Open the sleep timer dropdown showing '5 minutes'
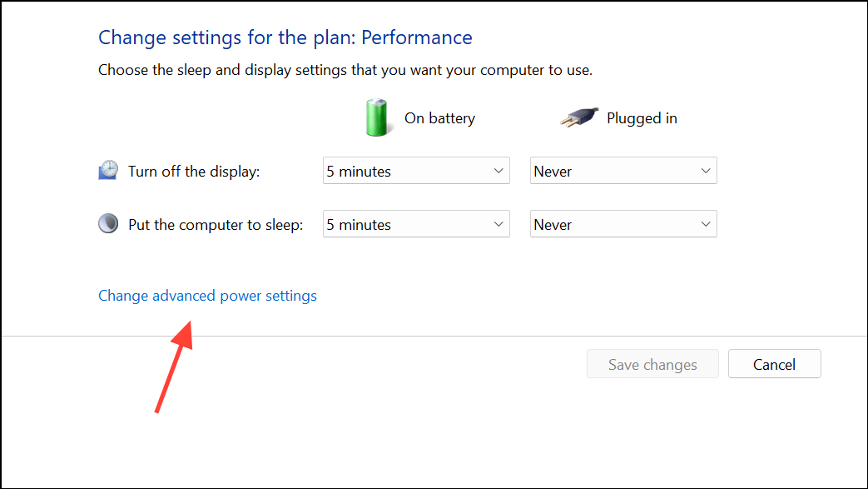 coord(415,223)
